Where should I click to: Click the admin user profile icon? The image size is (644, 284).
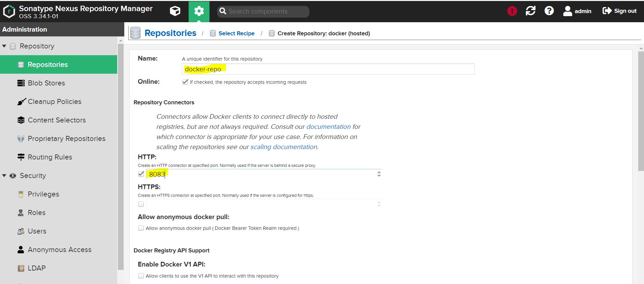[568, 11]
